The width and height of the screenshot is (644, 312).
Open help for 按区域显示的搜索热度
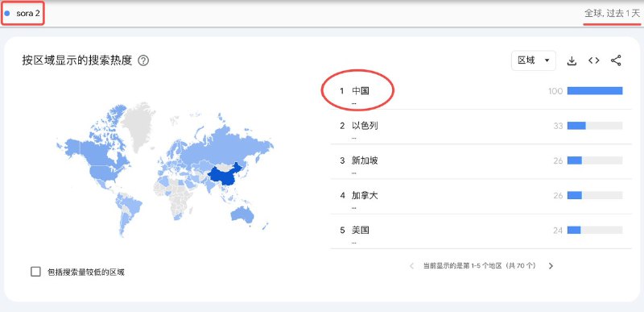click(143, 60)
